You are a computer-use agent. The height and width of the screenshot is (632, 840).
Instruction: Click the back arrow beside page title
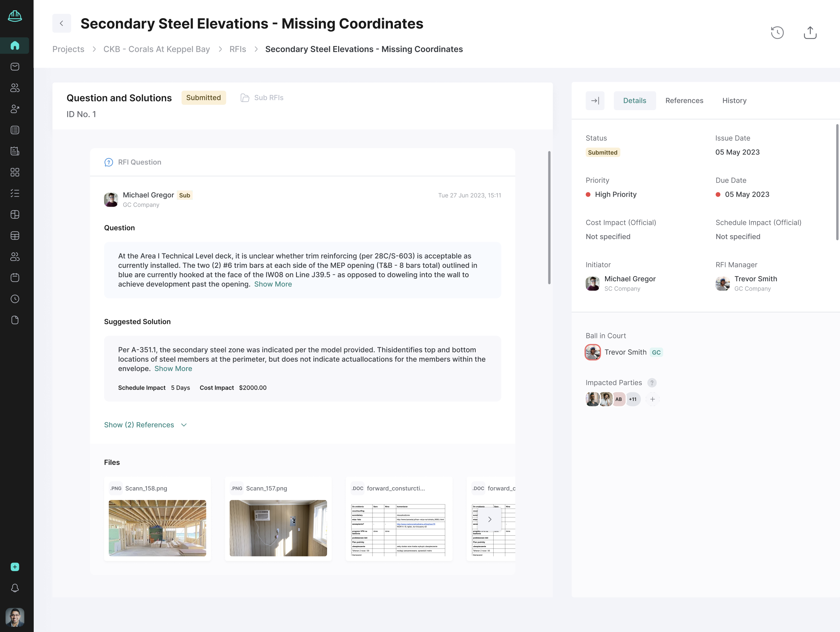[62, 23]
